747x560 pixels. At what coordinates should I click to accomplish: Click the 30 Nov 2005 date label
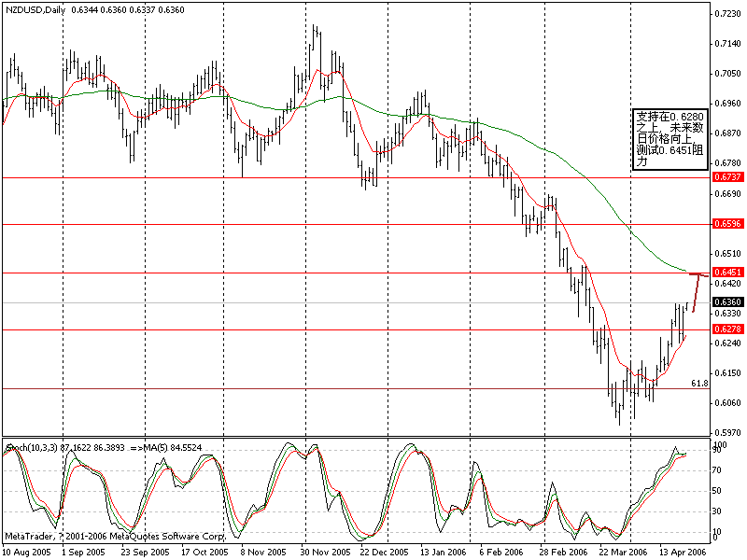pos(325,552)
